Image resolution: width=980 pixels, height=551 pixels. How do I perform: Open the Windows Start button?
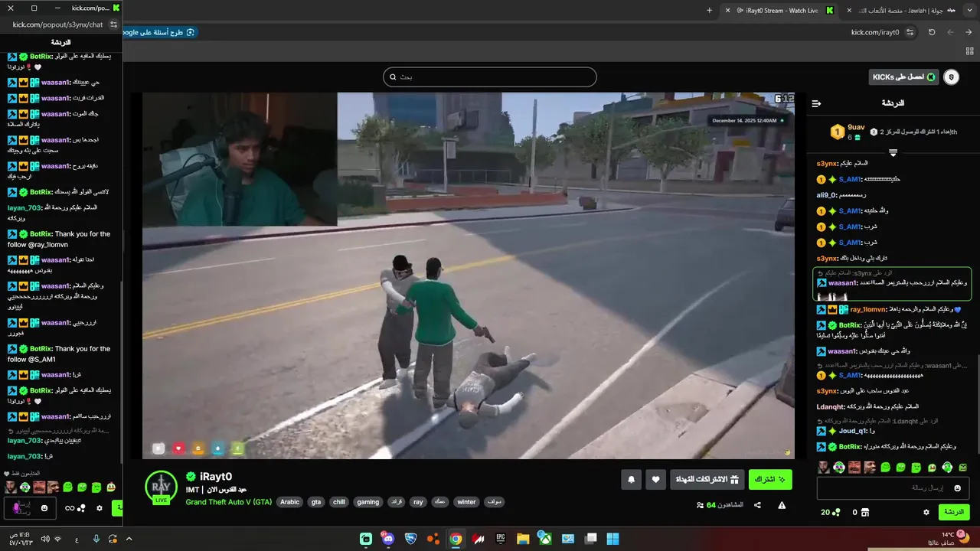(x=612, y=539)
